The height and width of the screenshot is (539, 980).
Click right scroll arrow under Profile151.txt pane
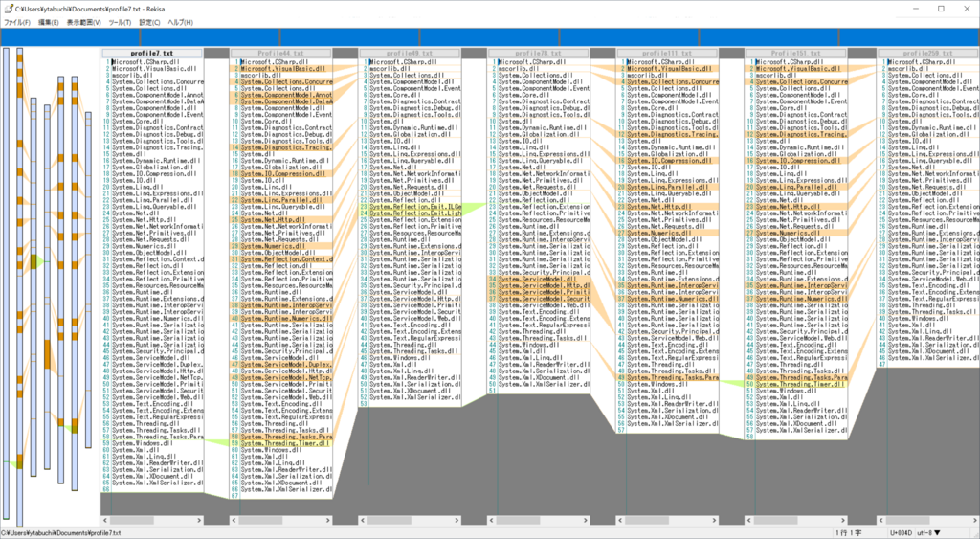point(843,520)
